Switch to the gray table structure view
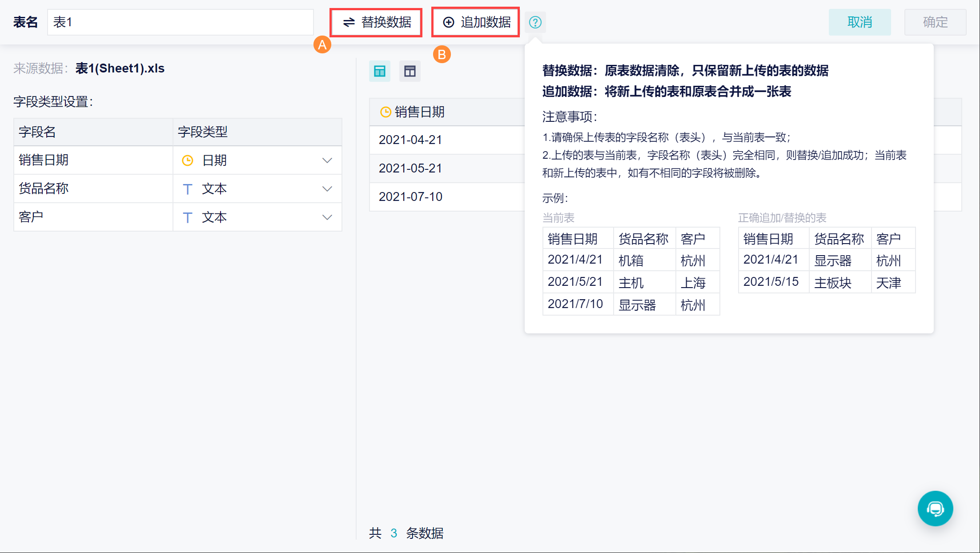 click(x=410, y=71)
